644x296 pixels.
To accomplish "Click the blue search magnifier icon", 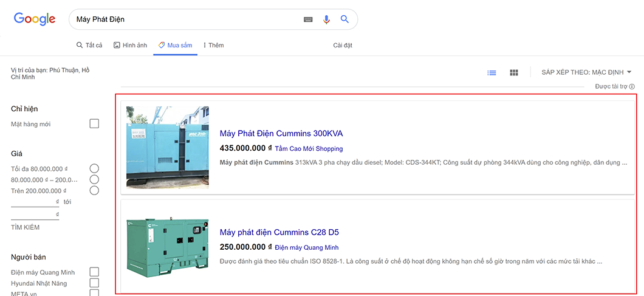I will (344, 19).
